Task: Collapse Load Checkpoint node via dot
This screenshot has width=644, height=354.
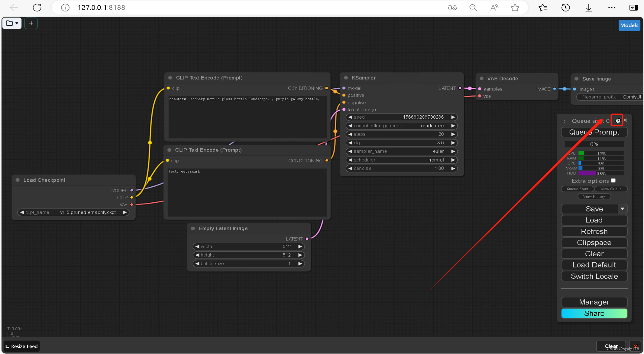Action: tap(18, 180)
